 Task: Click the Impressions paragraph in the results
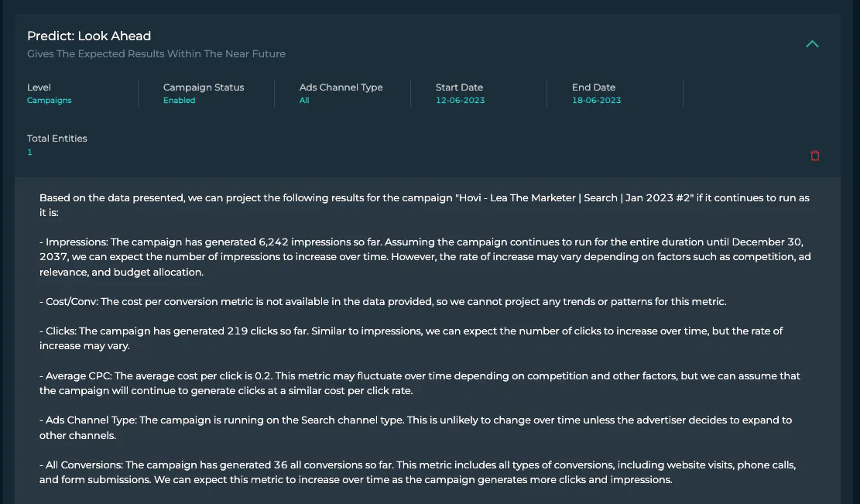tap(425, 257)
